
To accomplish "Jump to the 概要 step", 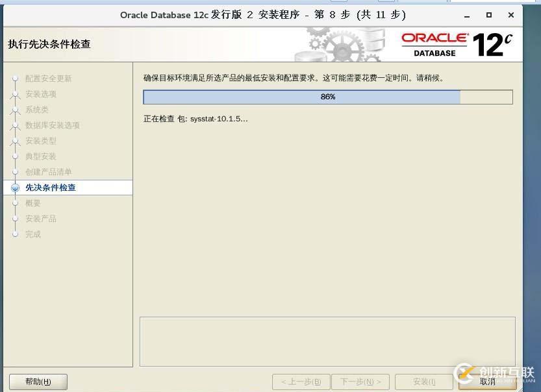I will [x=32, y=203].
